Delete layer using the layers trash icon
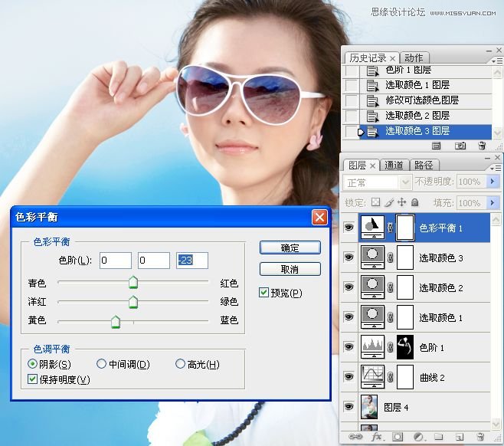The width and height of the screenshot is (504, 446). (x=479, y=437)
